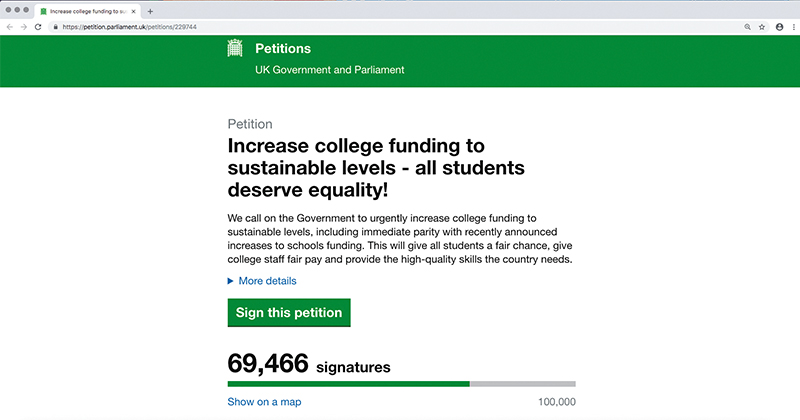The height and width of the screenshot is (420, 800).
Task: Click the red close window button
Action: tap(9, 10)
